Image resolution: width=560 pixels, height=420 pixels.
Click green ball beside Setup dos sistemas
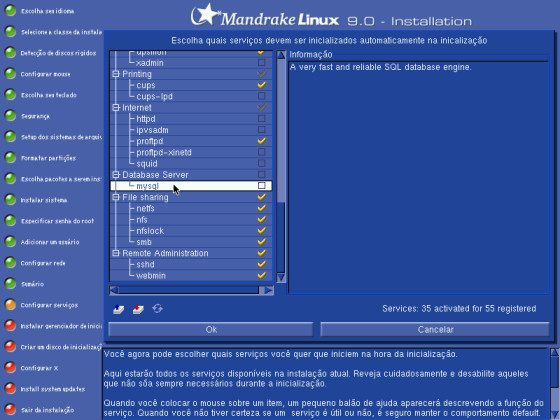[10, 137]
